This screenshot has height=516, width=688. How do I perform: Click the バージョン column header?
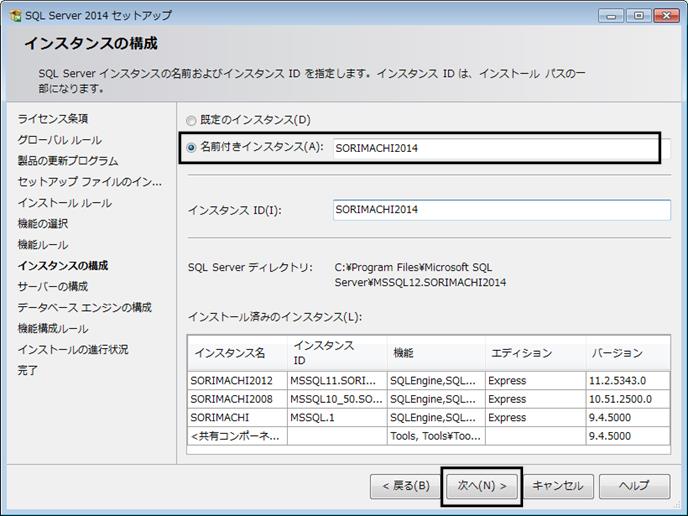click(x=628, y=353)
